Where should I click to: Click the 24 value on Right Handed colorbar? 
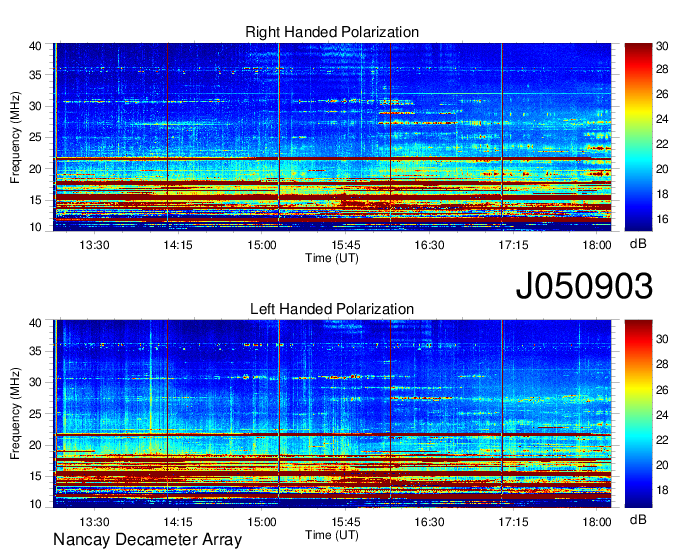(662, 119)
